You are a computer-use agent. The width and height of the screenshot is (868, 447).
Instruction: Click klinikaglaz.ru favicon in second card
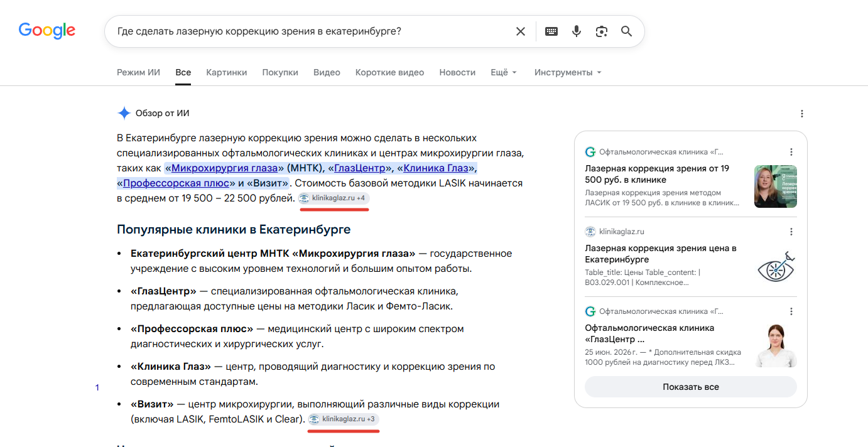click(x=590, y=232)
